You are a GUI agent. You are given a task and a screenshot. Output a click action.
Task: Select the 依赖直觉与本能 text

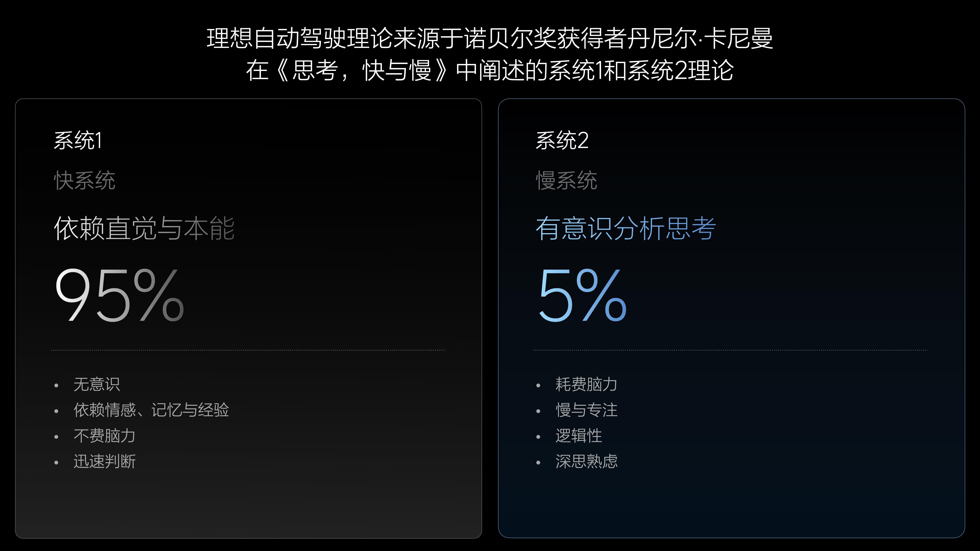(144, 229)
